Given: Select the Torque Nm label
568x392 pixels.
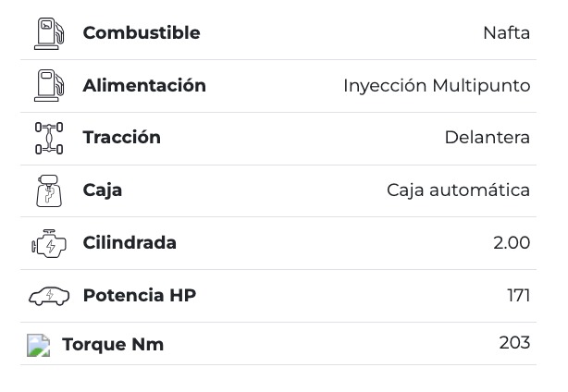Looking at the screenshot, I should (x=112, y=345).
